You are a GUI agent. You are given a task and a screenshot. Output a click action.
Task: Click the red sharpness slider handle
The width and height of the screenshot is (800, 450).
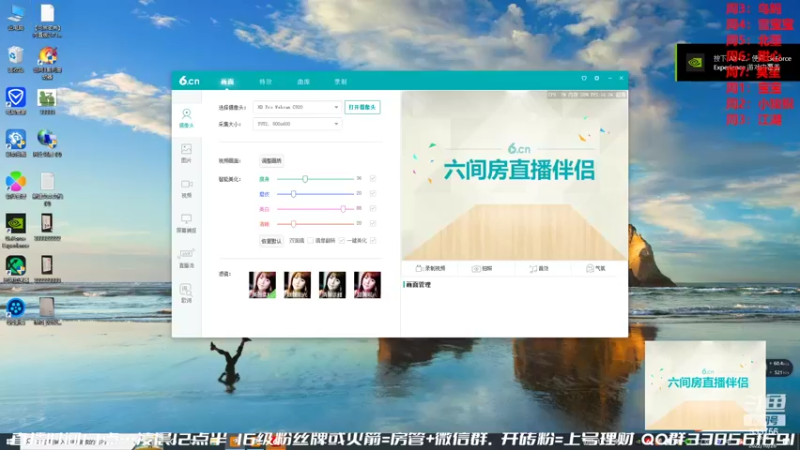pos(293,223)
